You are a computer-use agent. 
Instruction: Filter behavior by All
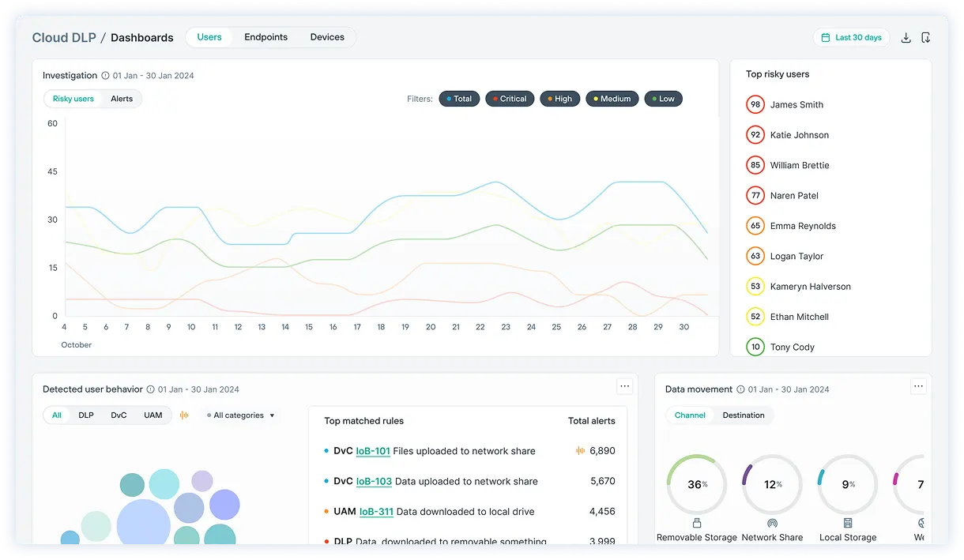tap(57, 415)
